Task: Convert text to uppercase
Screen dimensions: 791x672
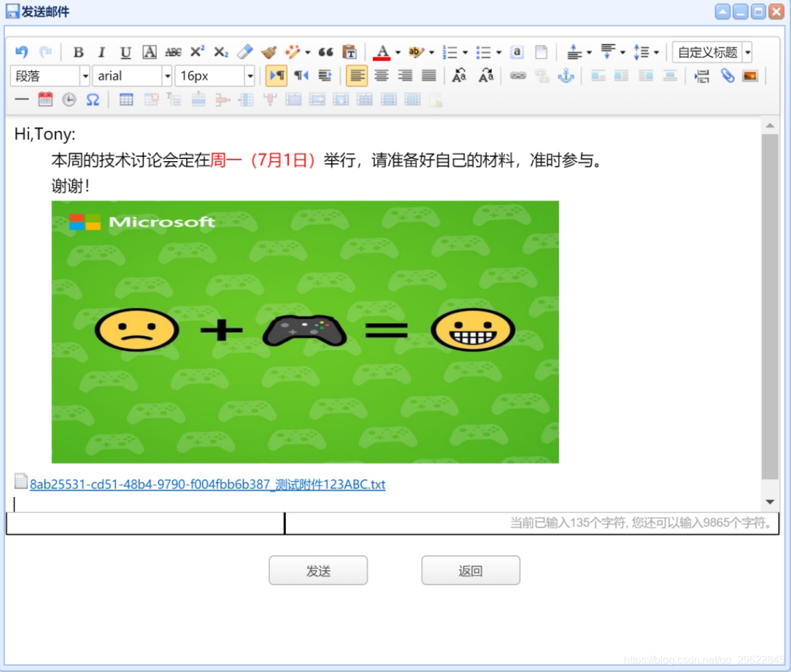Action: [459, 76]
